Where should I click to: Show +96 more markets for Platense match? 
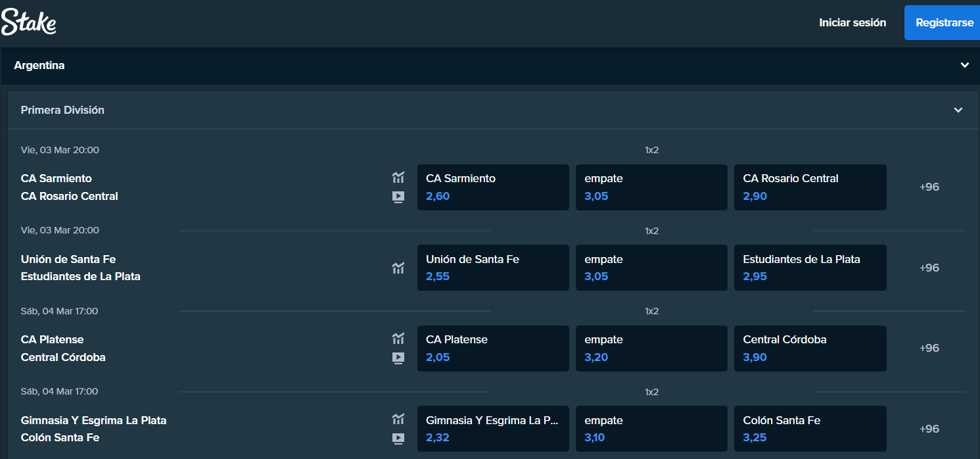coord(929,348)
